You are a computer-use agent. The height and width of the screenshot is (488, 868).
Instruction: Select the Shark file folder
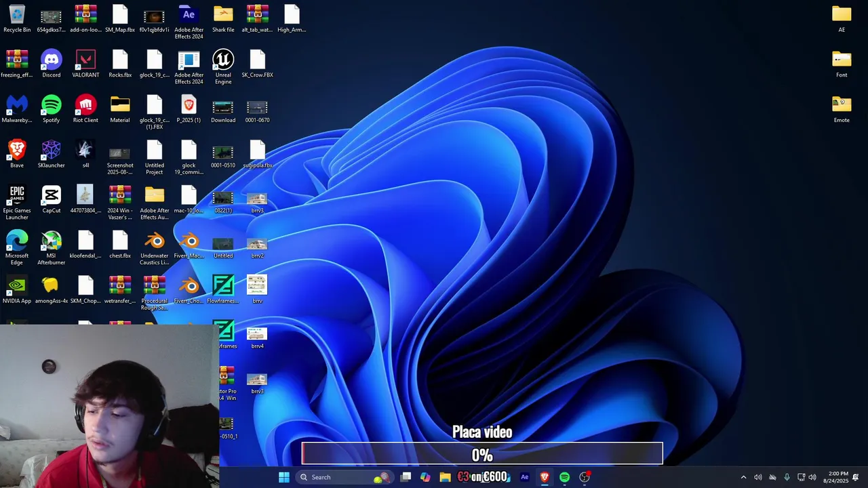pos(223,19)
